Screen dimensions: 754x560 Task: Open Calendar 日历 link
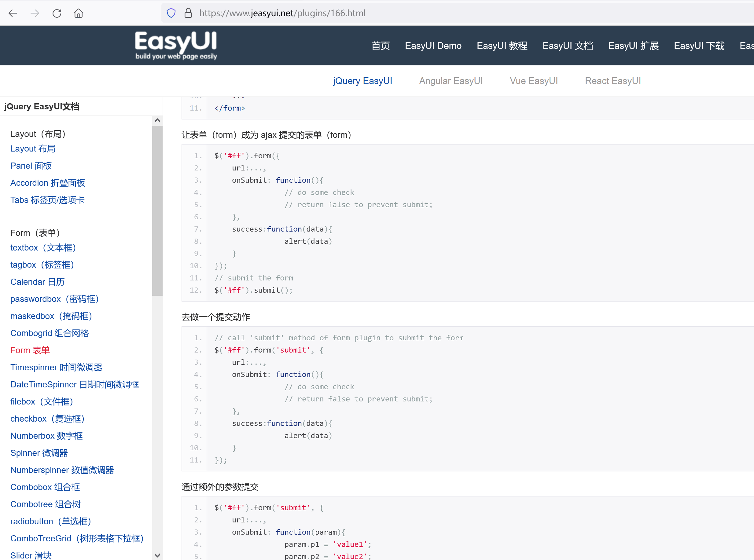38,282
